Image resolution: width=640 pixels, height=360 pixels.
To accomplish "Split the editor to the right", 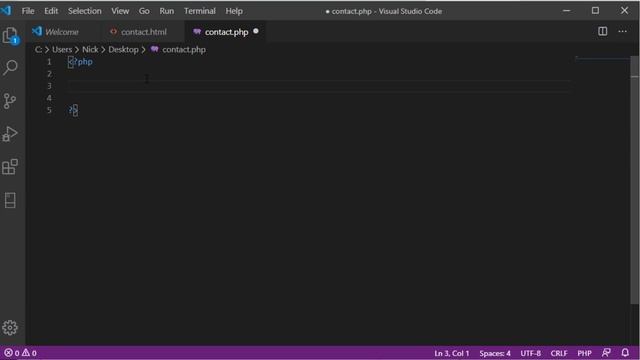I will coord(602,31).
